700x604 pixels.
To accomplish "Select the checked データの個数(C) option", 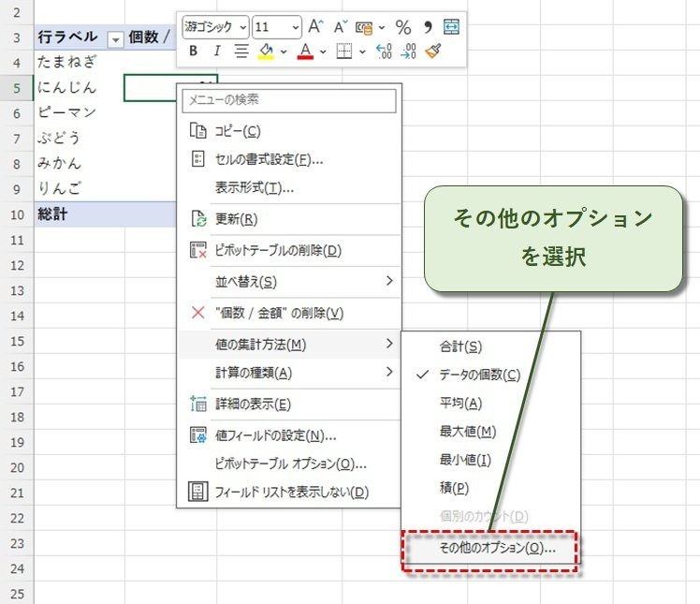I will point(490,375).
